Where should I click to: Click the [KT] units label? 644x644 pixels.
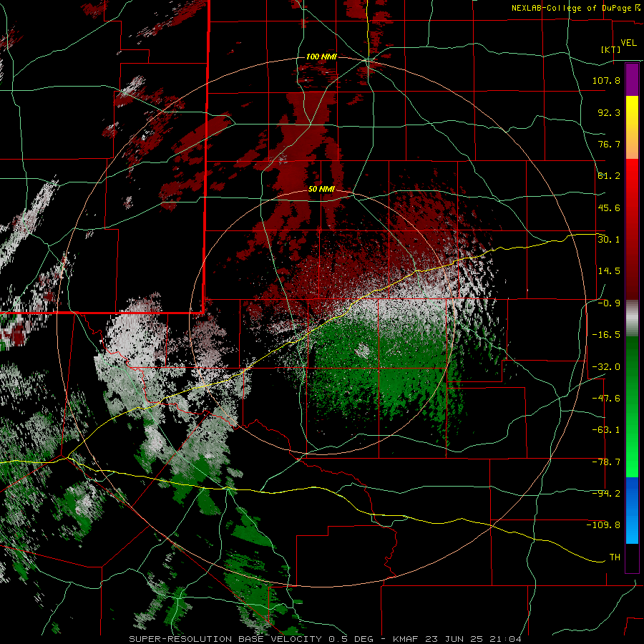(x=610, y=49)
